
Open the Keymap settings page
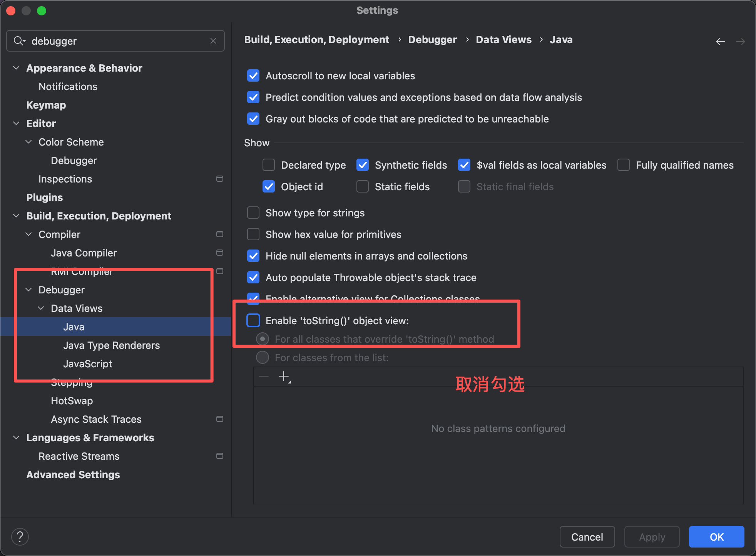point(46,105)
